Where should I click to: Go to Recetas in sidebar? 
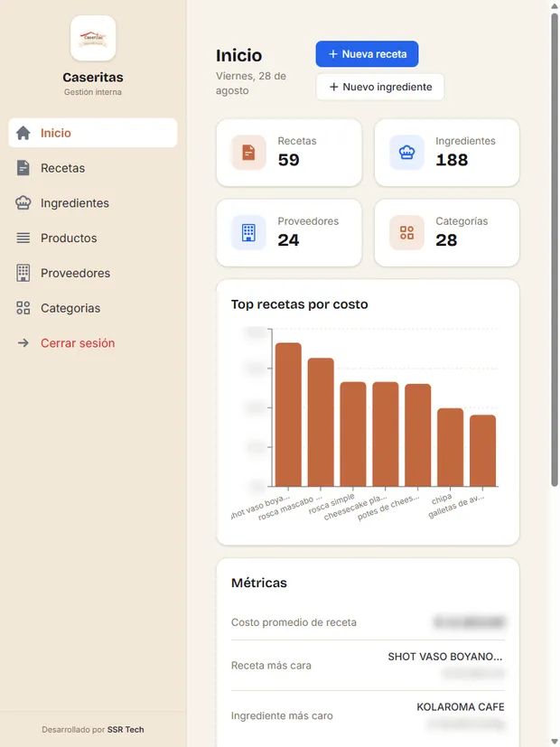pyautogui.click(x=93, y=168)
